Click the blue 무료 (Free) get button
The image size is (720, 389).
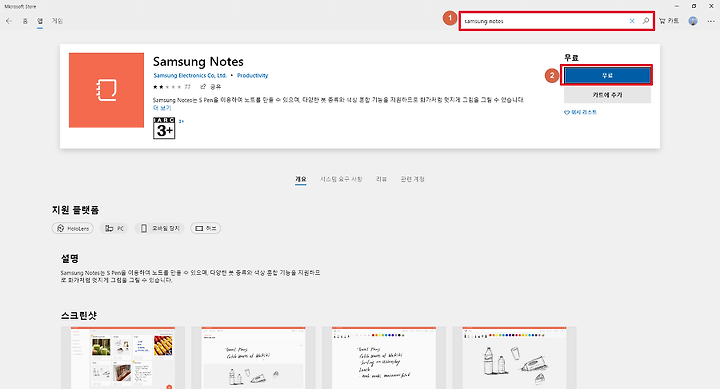click(607, 75)
